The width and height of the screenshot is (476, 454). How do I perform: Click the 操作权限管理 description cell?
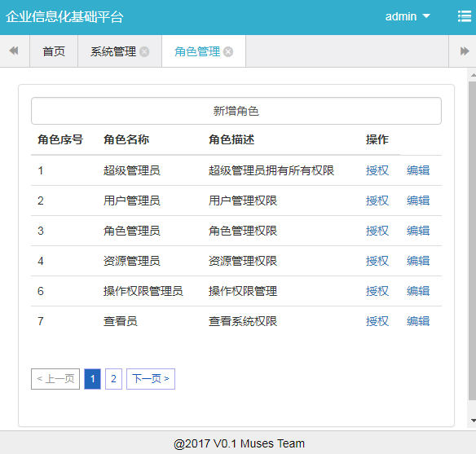[243, 291]
